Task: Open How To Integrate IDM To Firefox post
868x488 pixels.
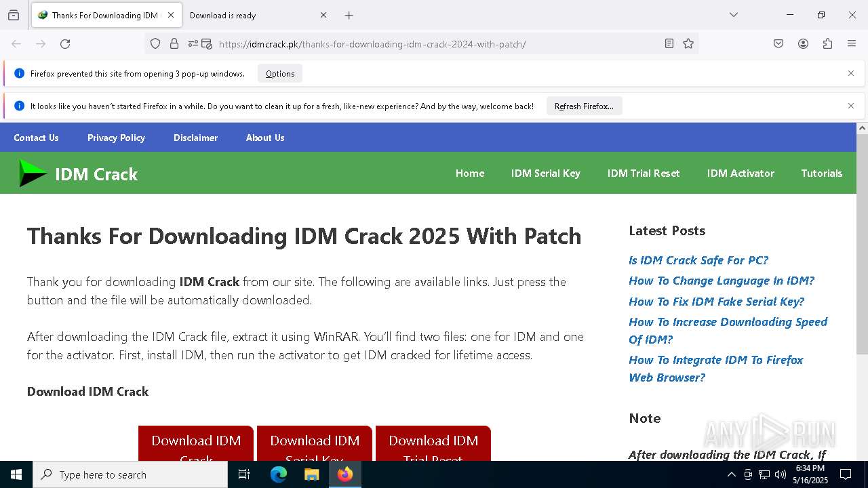Action: coord(716,369)
